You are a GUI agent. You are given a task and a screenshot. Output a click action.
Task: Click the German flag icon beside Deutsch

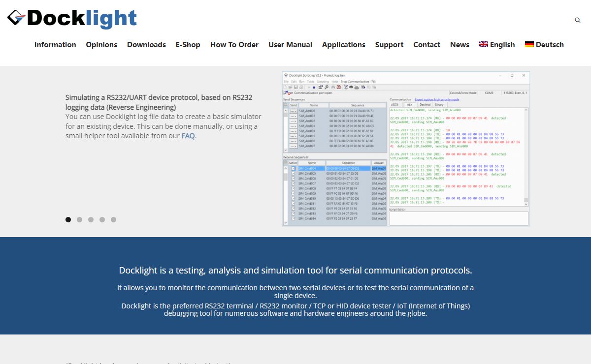(x=529, y=44)
